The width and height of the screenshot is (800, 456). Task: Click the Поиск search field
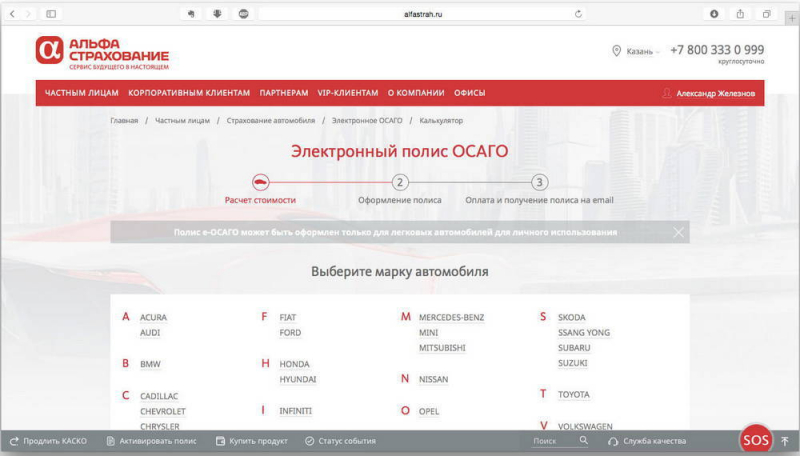(x=550, y=441)
